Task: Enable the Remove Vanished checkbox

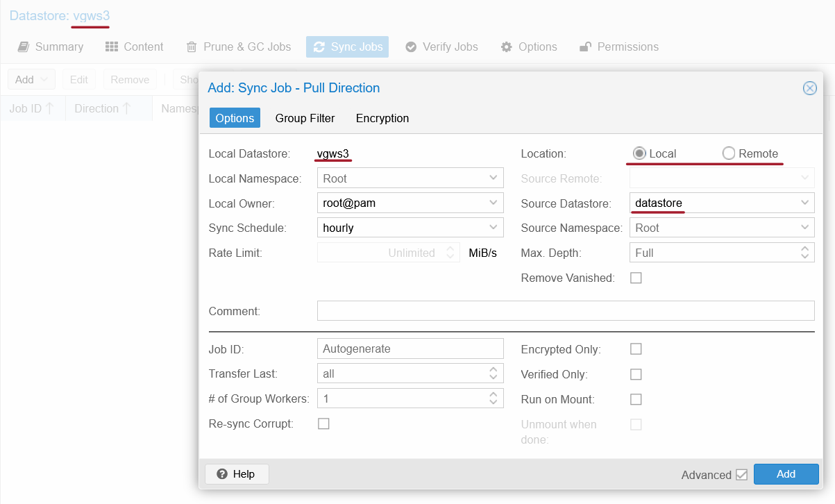Action: click(x=636, y=278)
